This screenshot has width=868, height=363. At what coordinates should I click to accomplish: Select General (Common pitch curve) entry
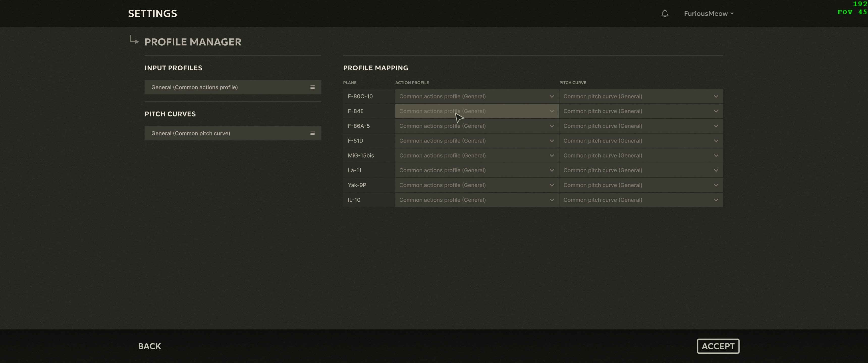tap(233, 133)
